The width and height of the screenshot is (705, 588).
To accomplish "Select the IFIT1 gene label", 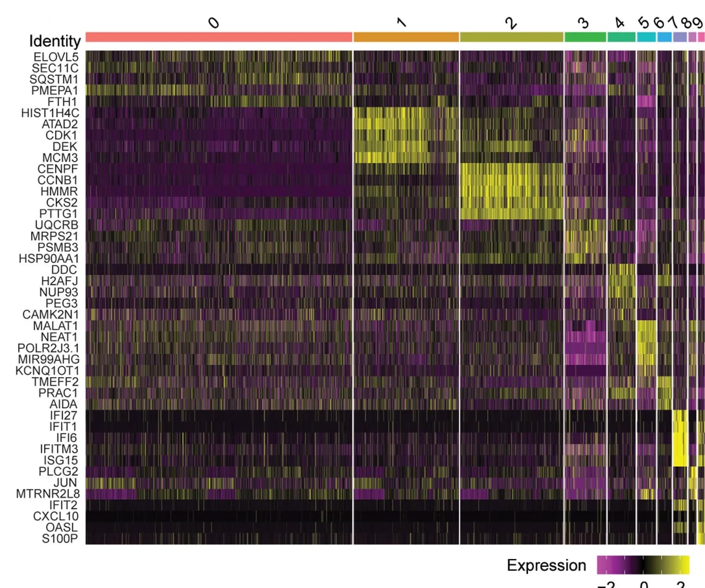I will tap(64, 427).
